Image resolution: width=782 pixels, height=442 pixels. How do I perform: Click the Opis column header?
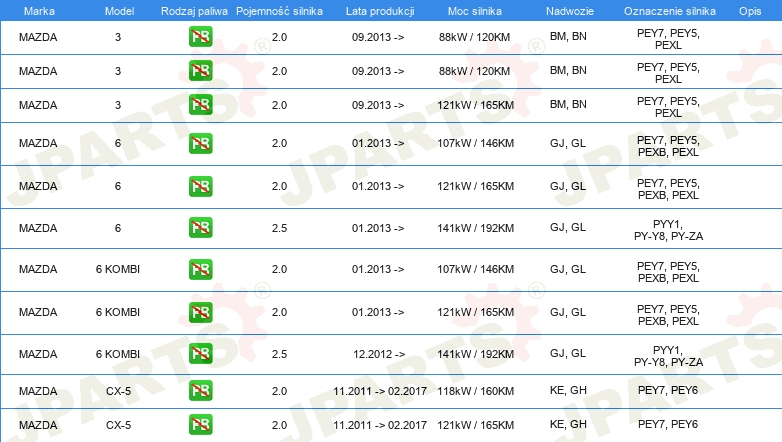pos(750,11)
